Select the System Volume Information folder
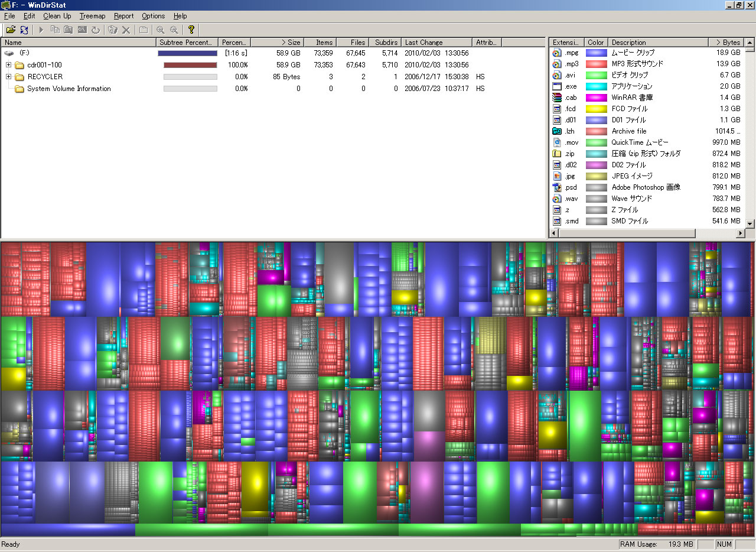Screen dimensions: 756x552 (x=69, y=89)
